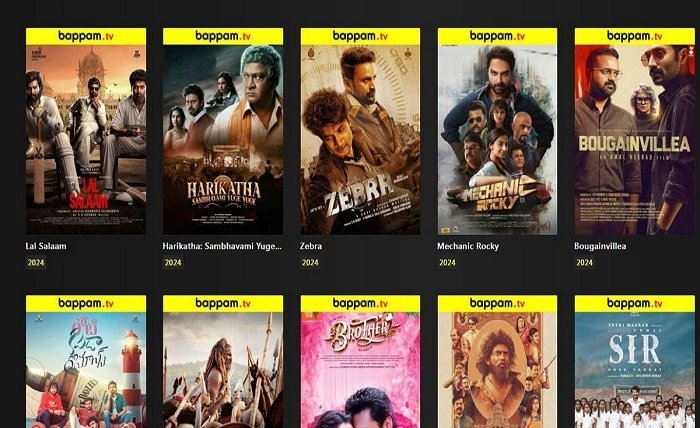
Task: Select the 2024 tag under Lal Salaam
Action: [x=36, y=262]
